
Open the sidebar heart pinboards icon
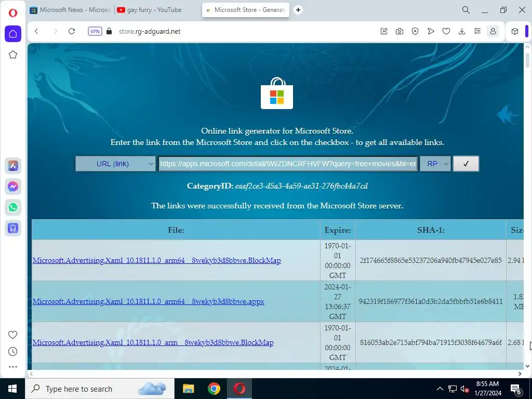coord(13,335)
